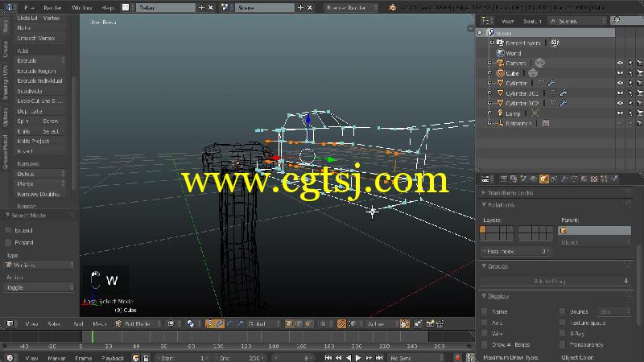Click the OpenGL render animation clapper icon
The width and height of the screenshot is (644, 362).
tap(440, 324)
